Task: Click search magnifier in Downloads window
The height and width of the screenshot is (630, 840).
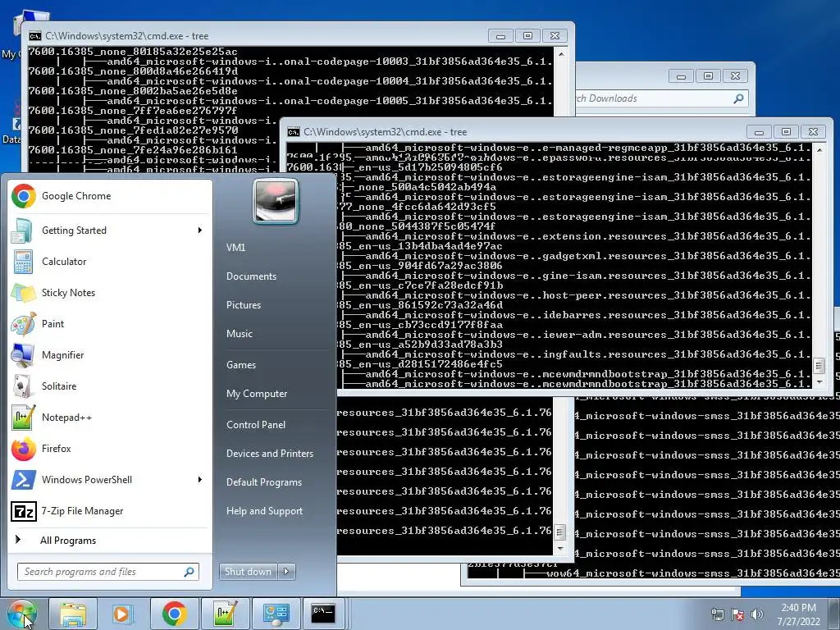Action: pos(739,98)
